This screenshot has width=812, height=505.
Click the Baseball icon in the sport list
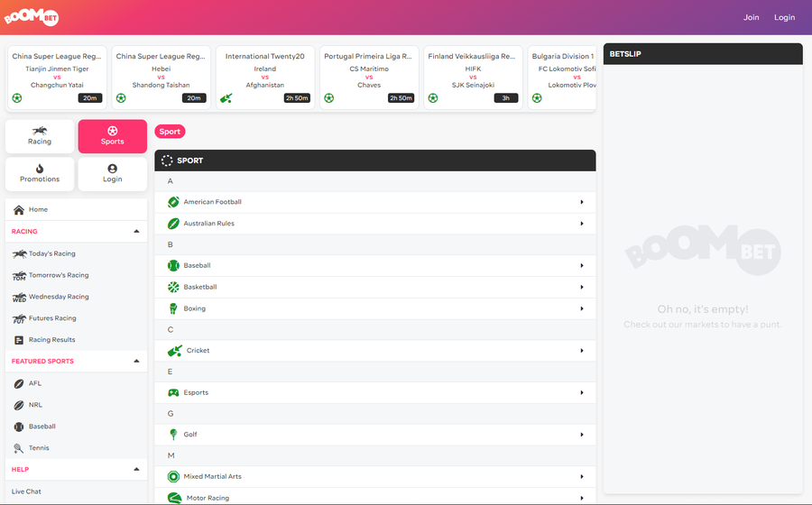(x=173, y=265)
